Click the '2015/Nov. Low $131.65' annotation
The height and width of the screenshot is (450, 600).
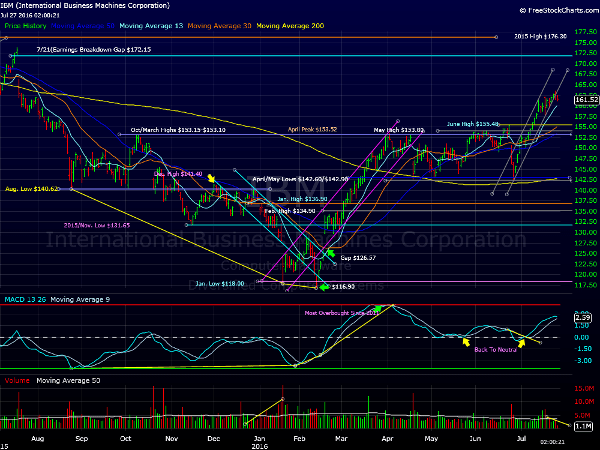pos(97,225)
